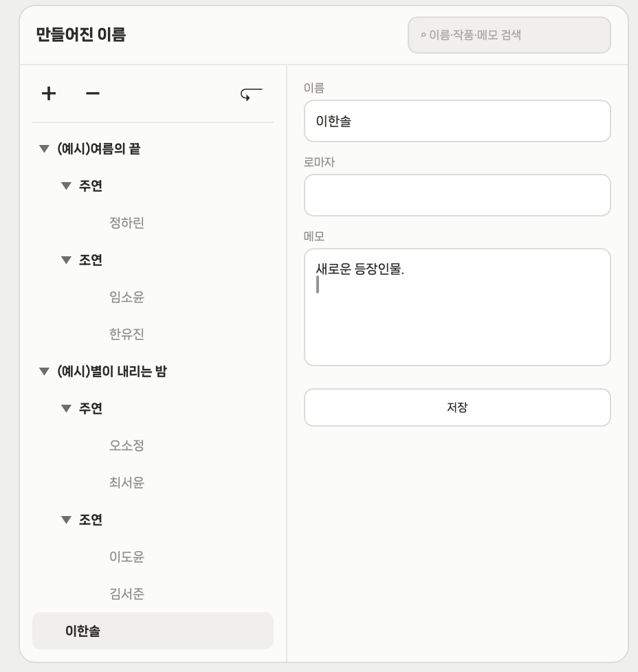Select 최서윤 in the name tree

pyautogui.click(x=126, y=482)
